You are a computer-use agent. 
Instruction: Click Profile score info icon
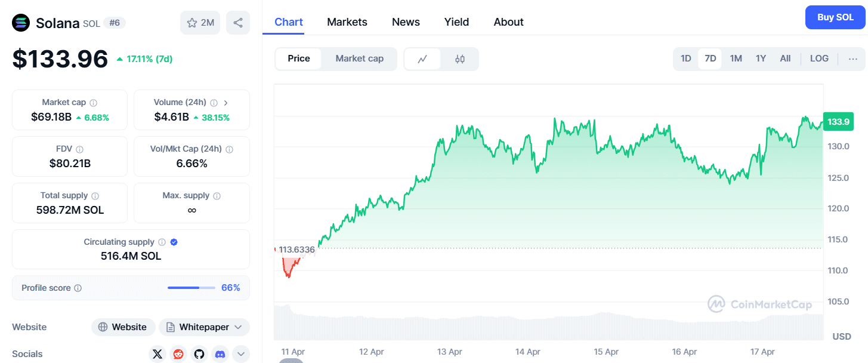tap(78, 288)
